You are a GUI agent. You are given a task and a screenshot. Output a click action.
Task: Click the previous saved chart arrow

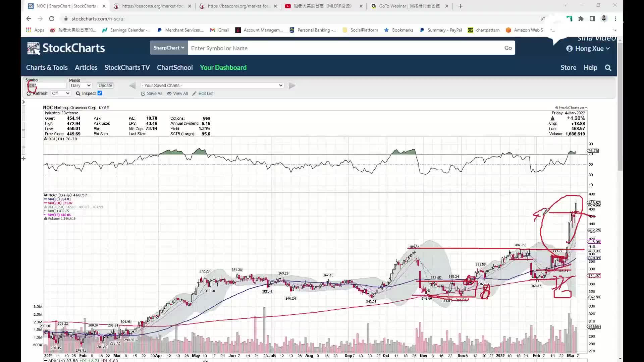pyautogui.click(x=132, y=86)
